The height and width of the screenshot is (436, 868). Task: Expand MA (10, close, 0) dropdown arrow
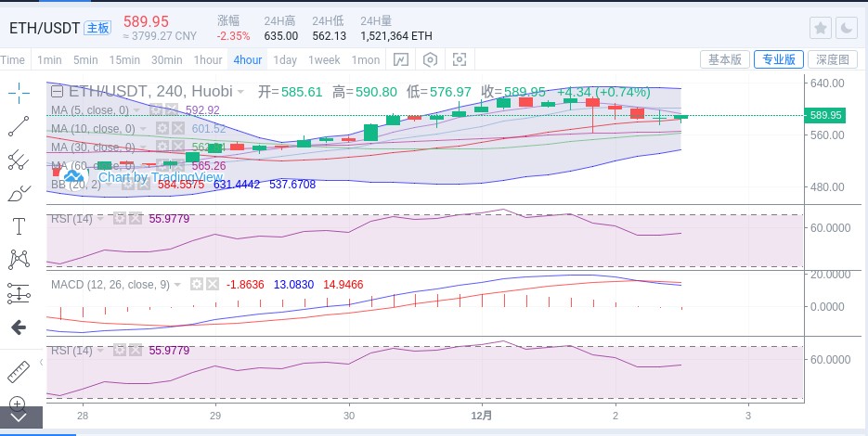[x=142, y=129]
